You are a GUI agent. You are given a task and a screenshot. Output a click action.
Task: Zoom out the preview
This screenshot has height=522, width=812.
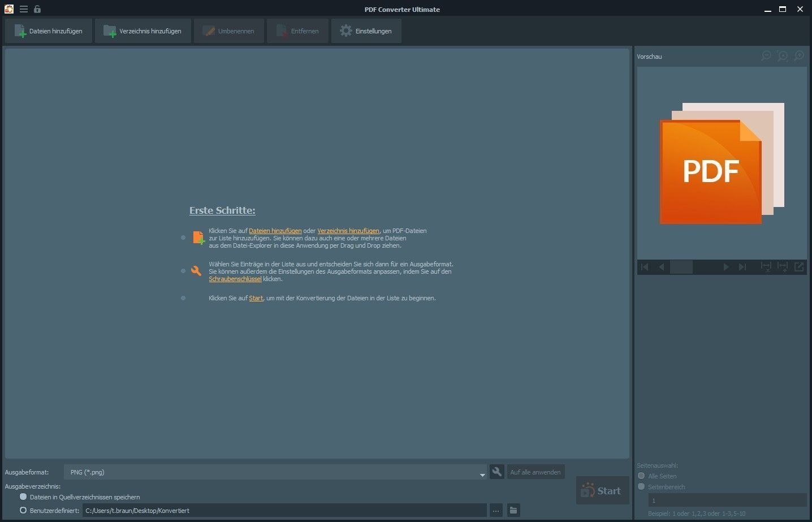click(766, 55)
